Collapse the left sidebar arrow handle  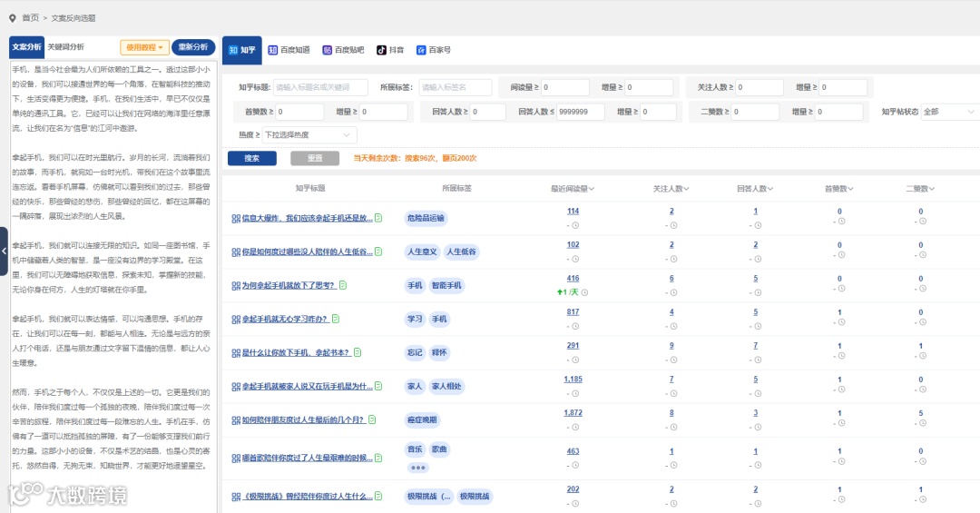[x=4, y=251]
